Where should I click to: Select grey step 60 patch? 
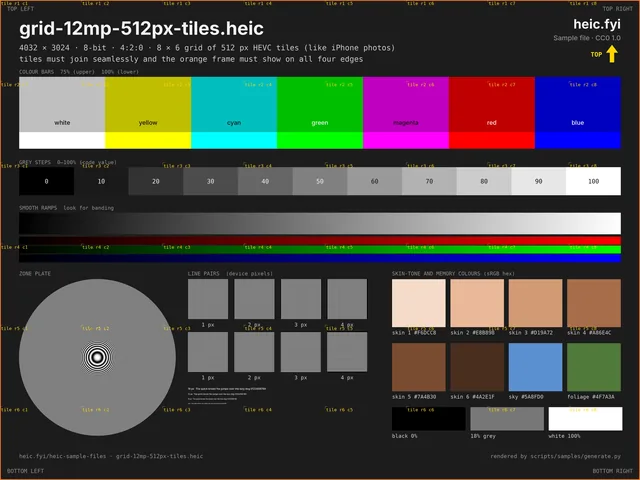tap(375, 181)
